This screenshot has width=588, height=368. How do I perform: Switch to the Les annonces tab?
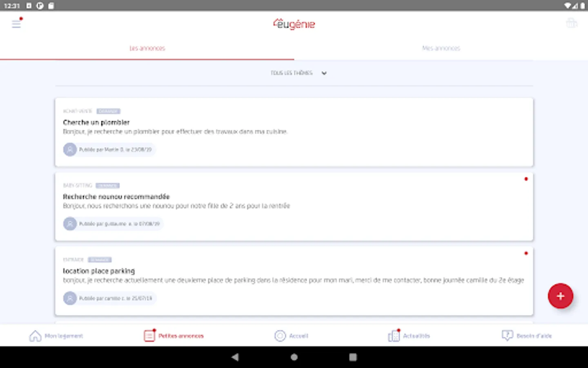tap(147, 48)
